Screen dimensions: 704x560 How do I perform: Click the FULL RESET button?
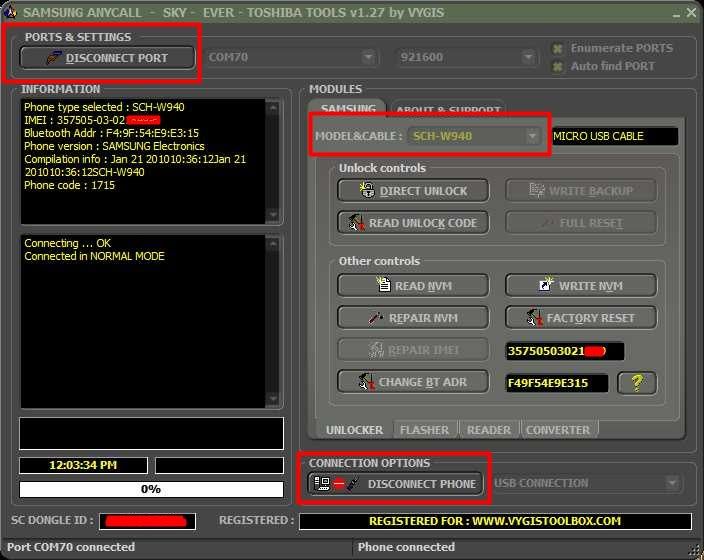coord(581,223)
